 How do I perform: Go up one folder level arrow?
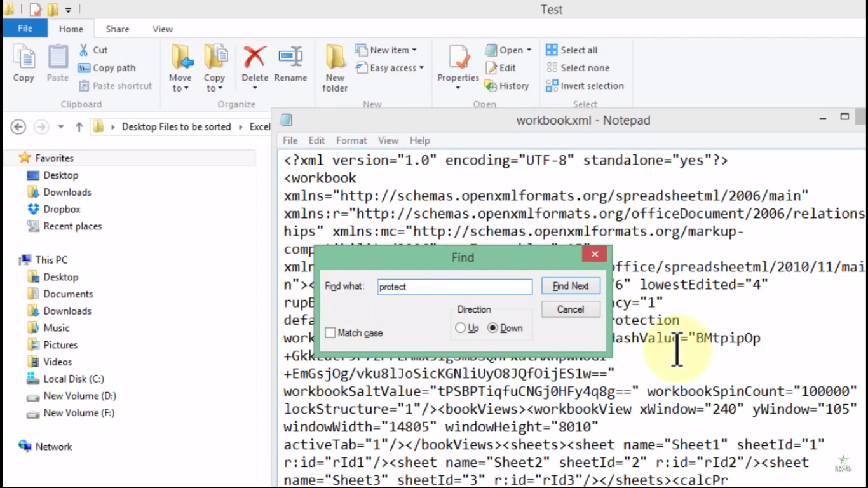[79, 126]
